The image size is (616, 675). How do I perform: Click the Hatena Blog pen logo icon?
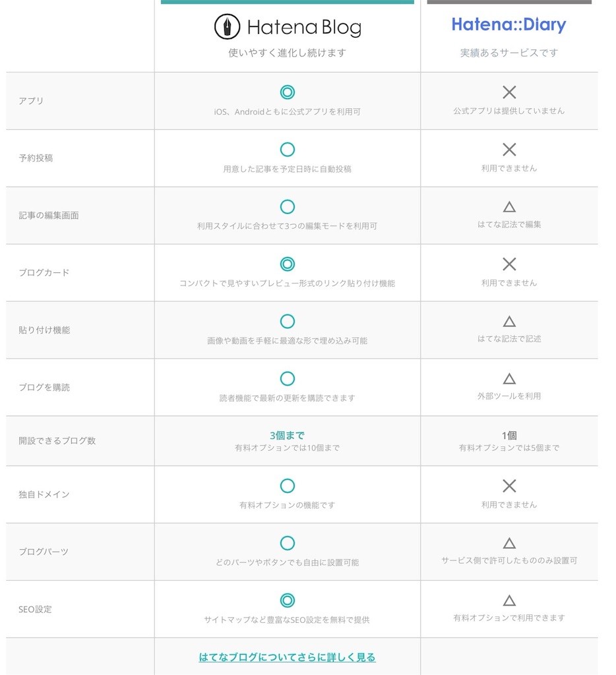227,26
